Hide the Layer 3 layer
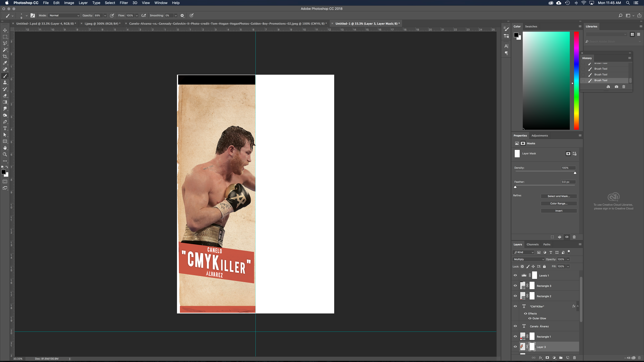The image size is (644, 362). click(515, 347)
